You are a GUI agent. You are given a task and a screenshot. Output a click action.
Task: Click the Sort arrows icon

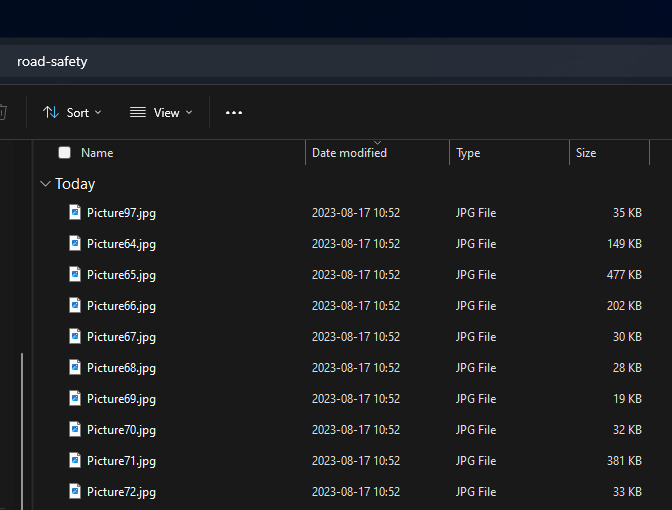[x=51, y=112]
